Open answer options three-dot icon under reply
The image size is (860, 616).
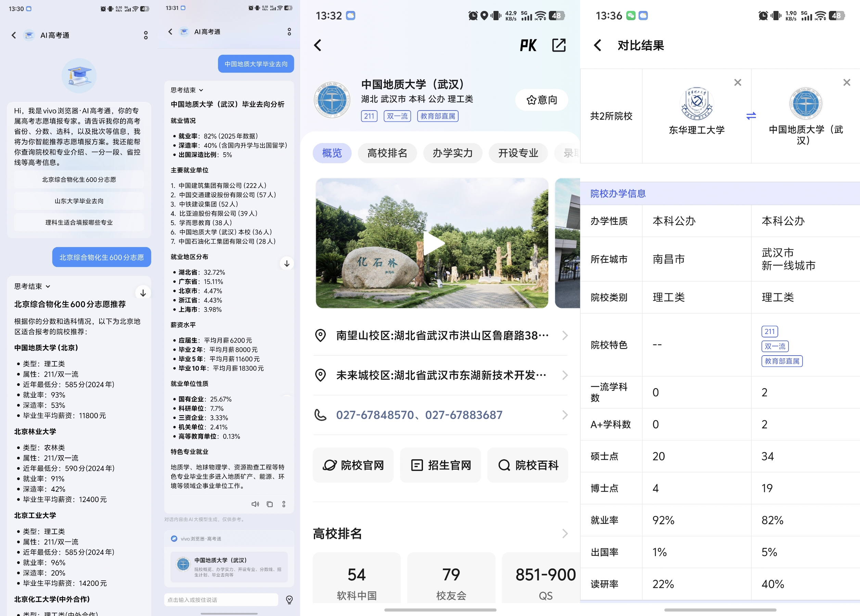click(284, 504)
